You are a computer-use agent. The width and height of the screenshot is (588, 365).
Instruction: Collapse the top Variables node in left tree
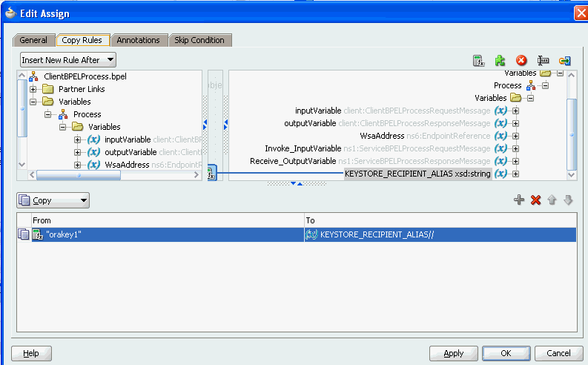[x=33, y=102]
